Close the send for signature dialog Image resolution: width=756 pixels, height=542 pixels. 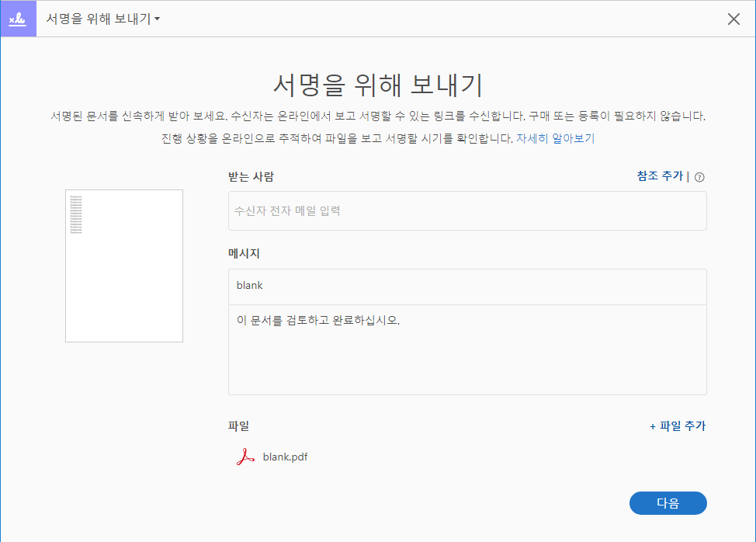coord(733,19)
